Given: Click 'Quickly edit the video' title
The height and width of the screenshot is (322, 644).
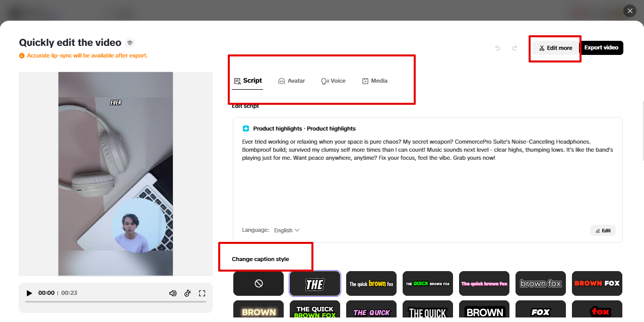Looking at the screenshot, I should (x=70, y=43).
